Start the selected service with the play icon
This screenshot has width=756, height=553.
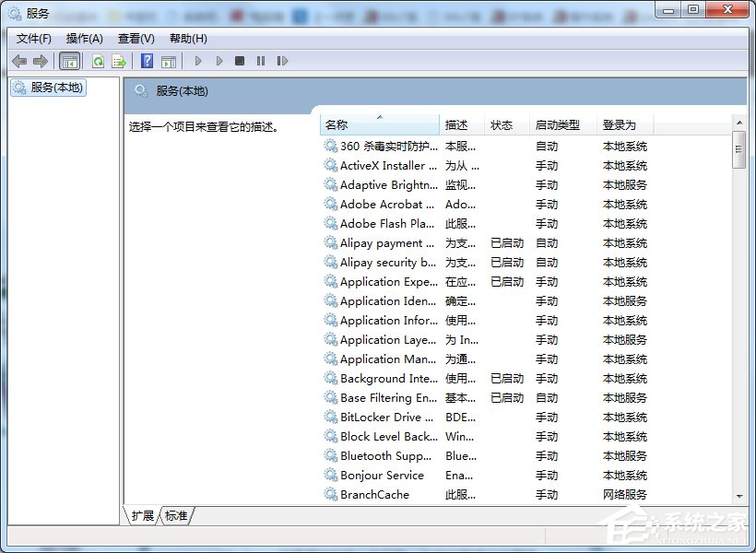[198, 60]
